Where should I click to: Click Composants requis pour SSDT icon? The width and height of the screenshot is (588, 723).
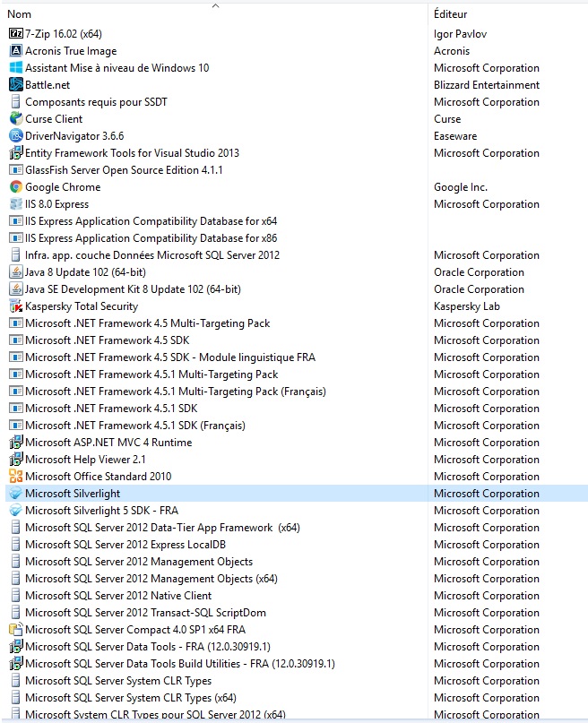(15, 102)
